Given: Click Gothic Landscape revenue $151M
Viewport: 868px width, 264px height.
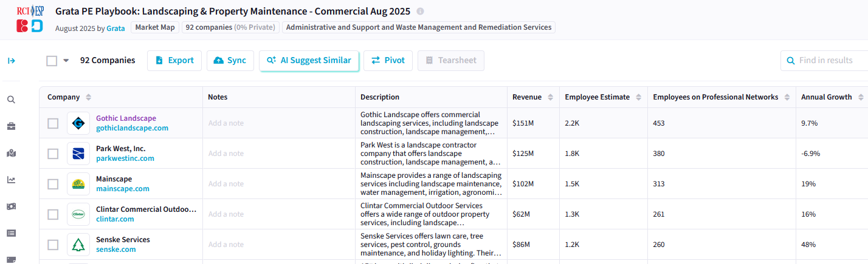Looking at the screenshot, I should (523, 123).
